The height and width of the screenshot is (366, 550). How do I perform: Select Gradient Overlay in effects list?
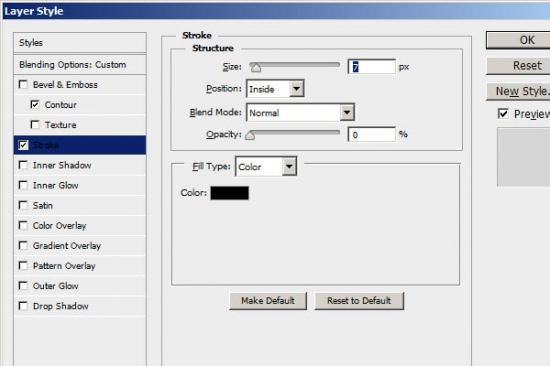coord(80,246)
